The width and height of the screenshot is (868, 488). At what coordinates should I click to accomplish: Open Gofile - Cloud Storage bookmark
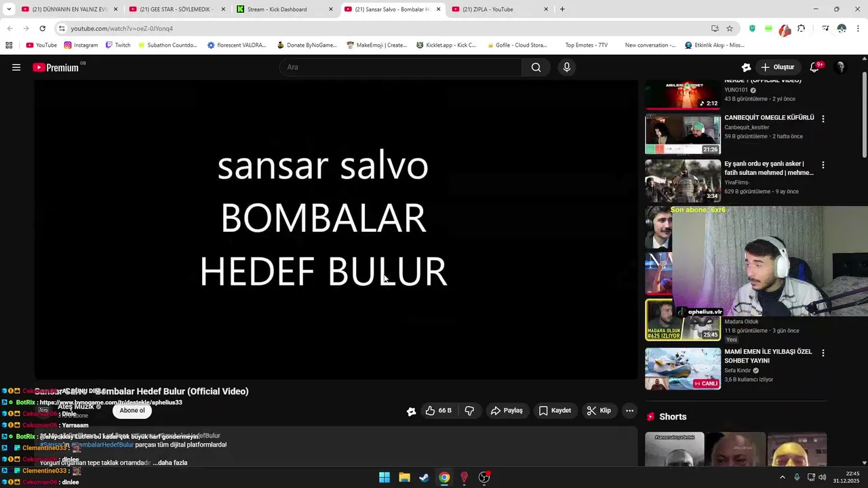(517, 45)
